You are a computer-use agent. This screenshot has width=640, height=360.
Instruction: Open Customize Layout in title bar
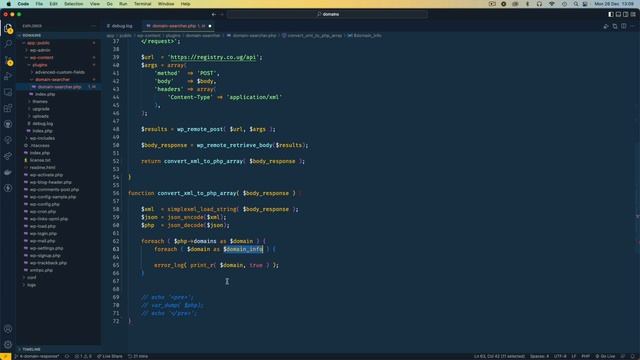633,14
